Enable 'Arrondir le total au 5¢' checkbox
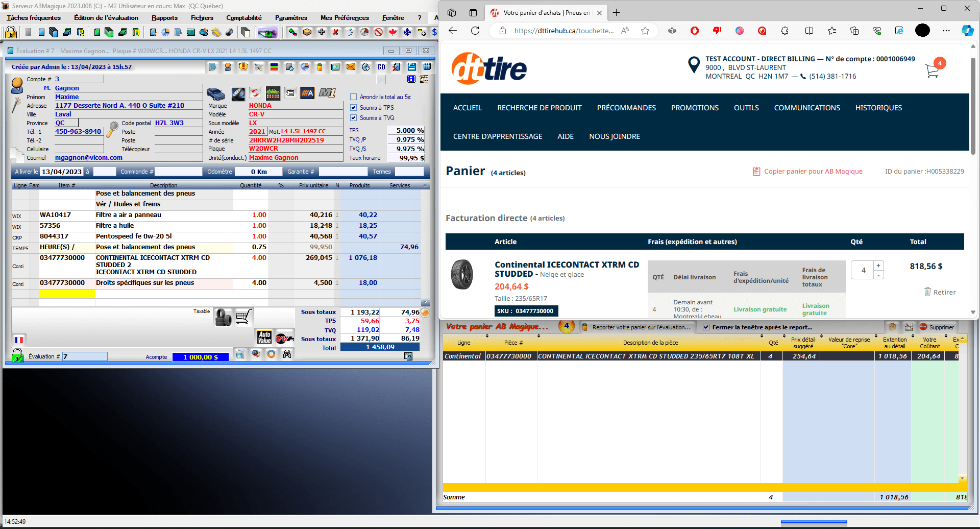This screenshot has width=980, height=529. 353,97
